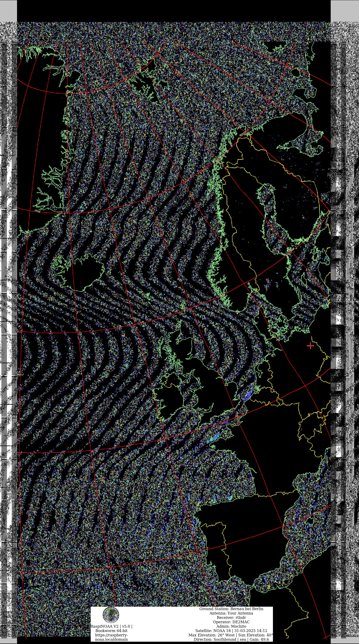Viewport: 359px width, 644px height.
Task: Click the 'Admin: Mochito' line
Action: (231, 626)
